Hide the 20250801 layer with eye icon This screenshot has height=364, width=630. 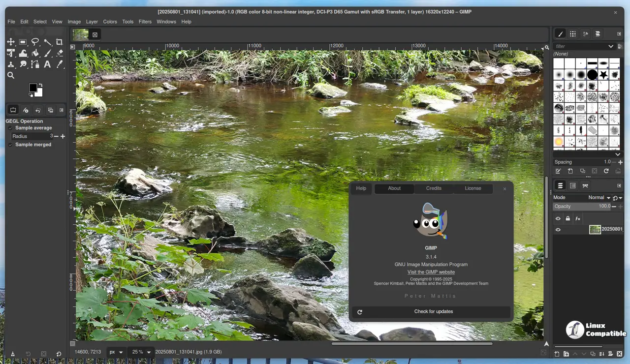[x=558, y=230]
